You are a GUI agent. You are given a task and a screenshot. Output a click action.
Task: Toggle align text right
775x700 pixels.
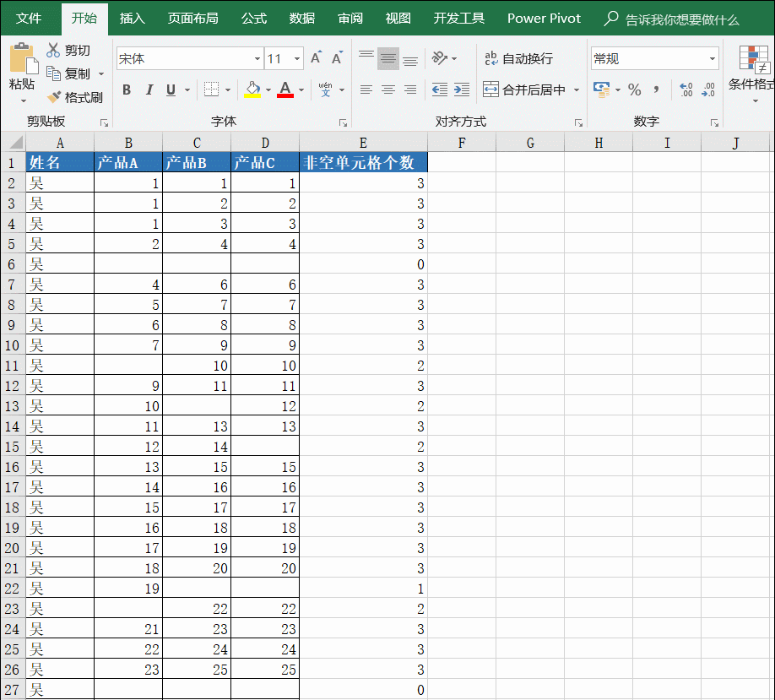[x=410, y=90]
